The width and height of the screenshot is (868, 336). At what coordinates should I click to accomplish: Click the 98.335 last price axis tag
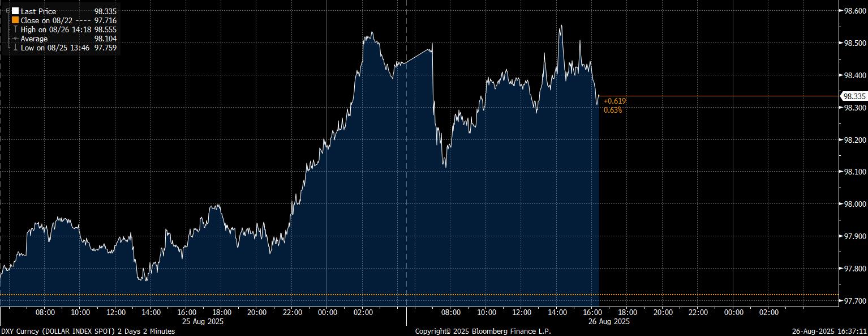coord(853,96)
